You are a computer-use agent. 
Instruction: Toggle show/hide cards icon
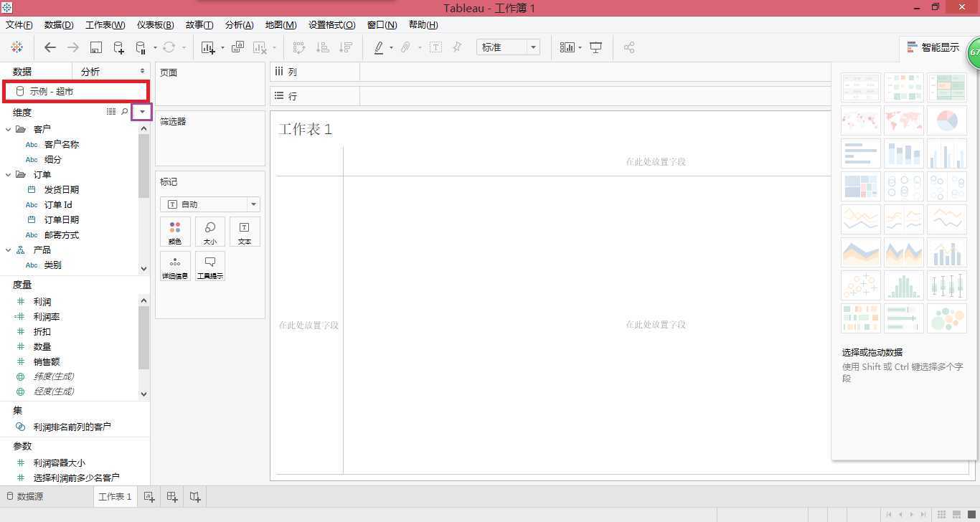tap(567, 47)
